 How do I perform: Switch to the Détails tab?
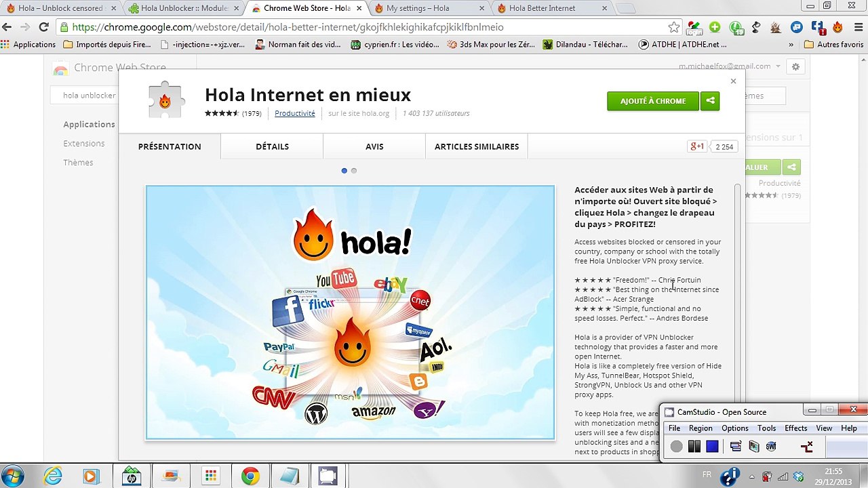tap(272, 146)
